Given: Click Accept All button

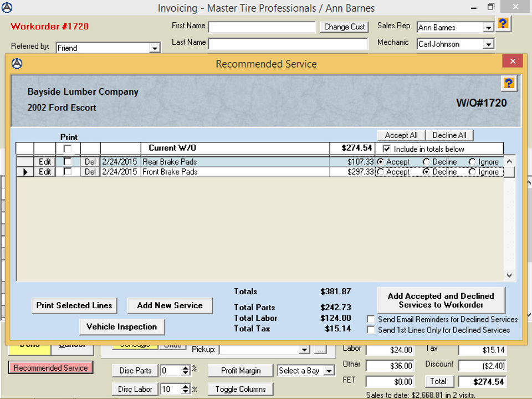Looking at the screenshot, I should pos(401,135).
